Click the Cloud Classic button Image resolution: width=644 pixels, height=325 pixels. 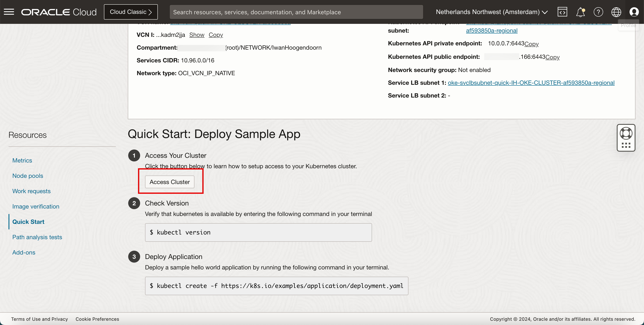pyautogui.click(x=131, y=12)
